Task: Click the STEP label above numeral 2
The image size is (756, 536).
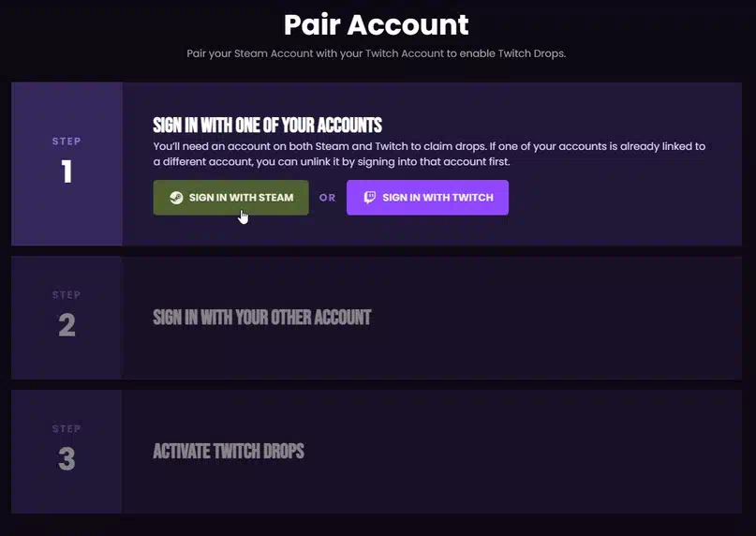Action: 67,295
